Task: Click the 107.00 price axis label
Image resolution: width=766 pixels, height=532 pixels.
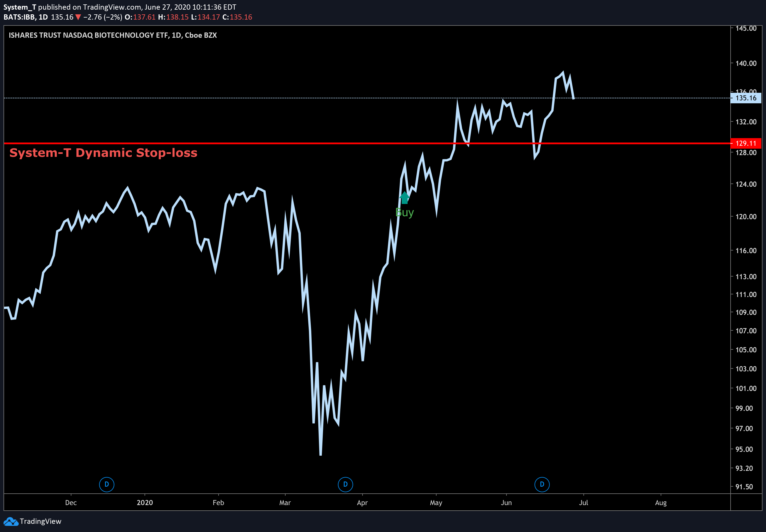Action: (x=746, y=331)
